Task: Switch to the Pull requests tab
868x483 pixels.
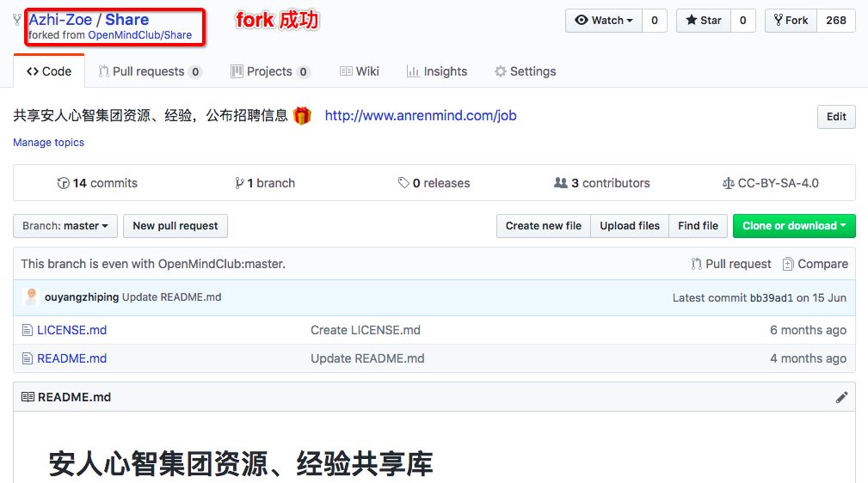Action: [150, 71]
